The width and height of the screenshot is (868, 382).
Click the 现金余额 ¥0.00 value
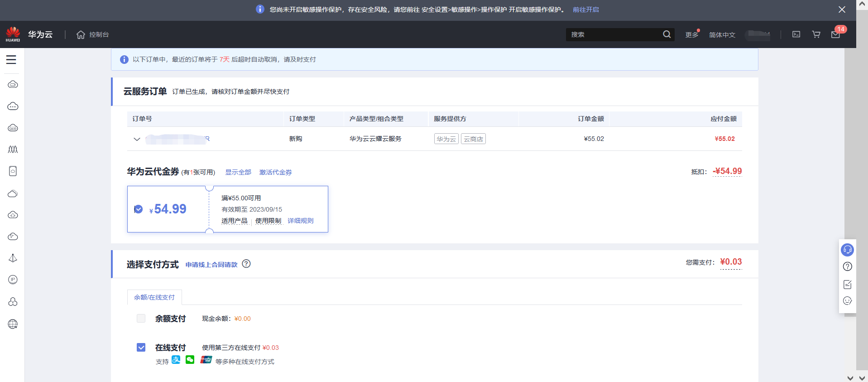click(x=242, y=319)
